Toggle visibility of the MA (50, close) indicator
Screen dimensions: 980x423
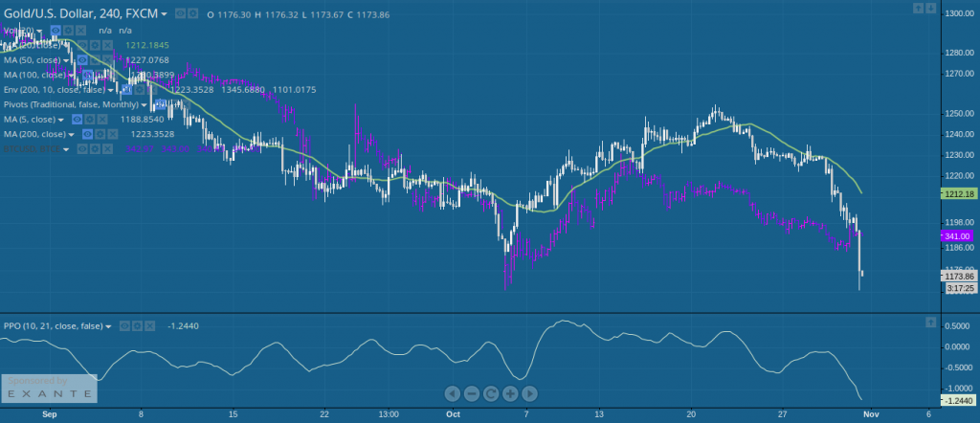click(x=82, y=59)
